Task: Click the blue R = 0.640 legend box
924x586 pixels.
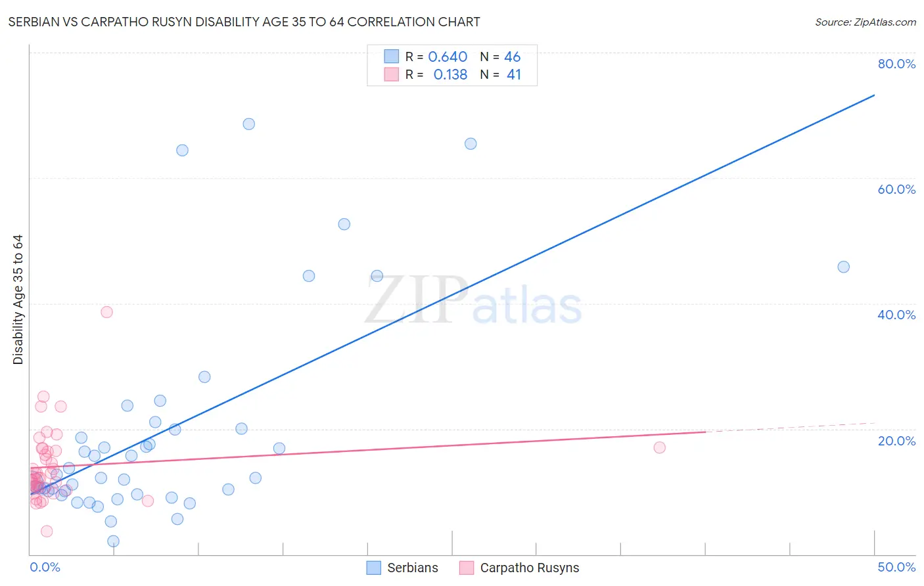Action: coord(392,56)
